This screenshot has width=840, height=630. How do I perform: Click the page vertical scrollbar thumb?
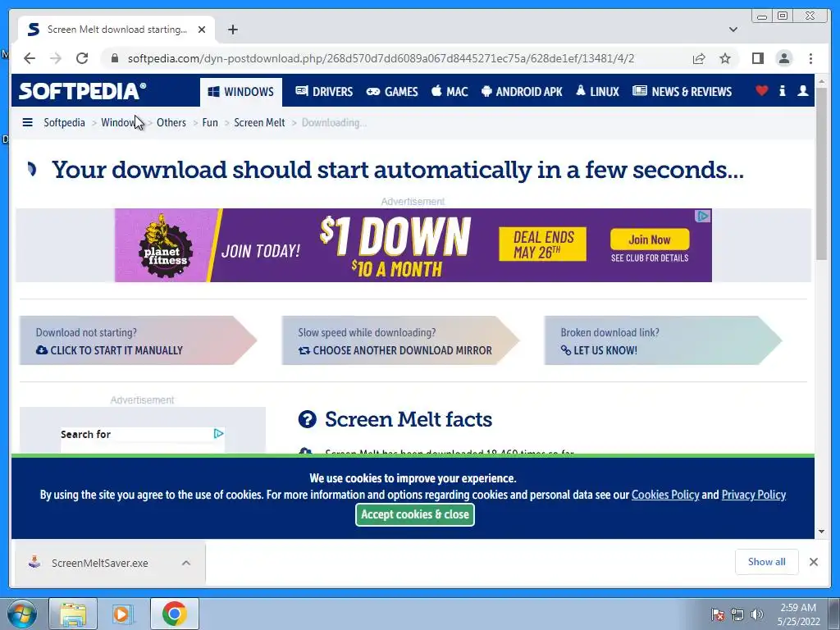click(822, 175)
